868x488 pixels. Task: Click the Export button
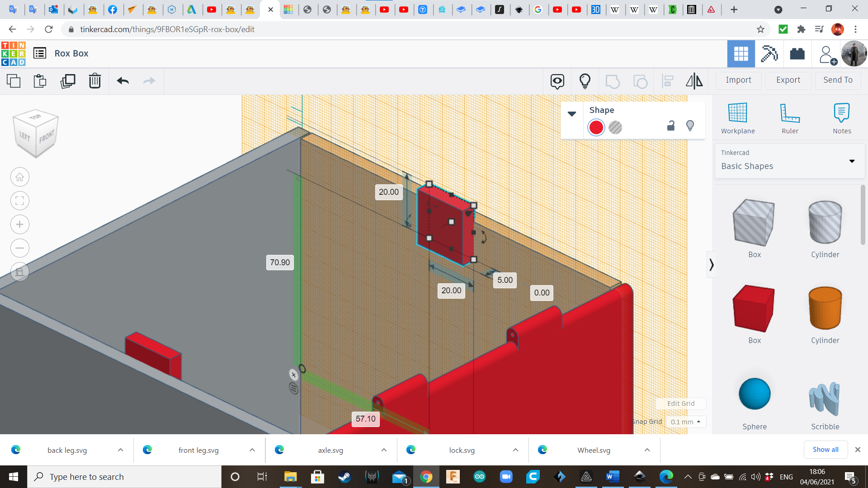(x=788, y=80)
